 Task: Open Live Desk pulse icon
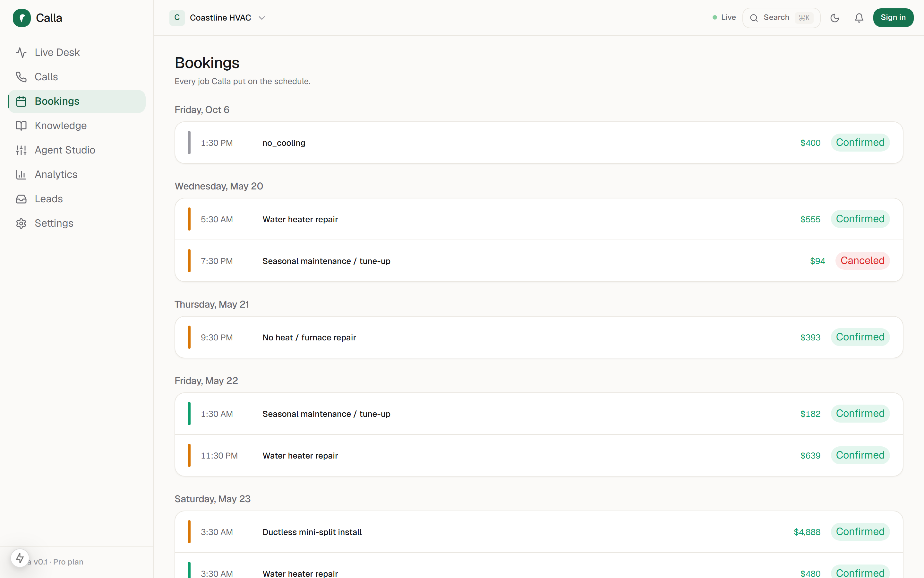point(21,52)
